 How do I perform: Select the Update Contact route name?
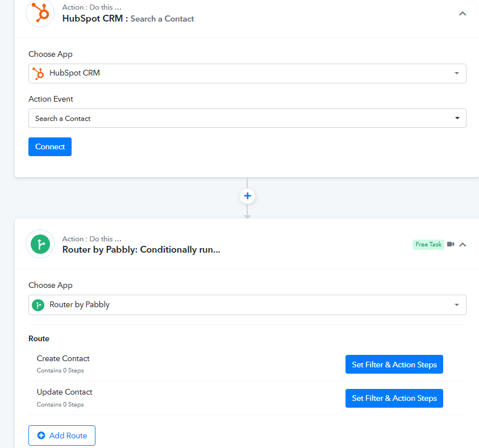64,392
